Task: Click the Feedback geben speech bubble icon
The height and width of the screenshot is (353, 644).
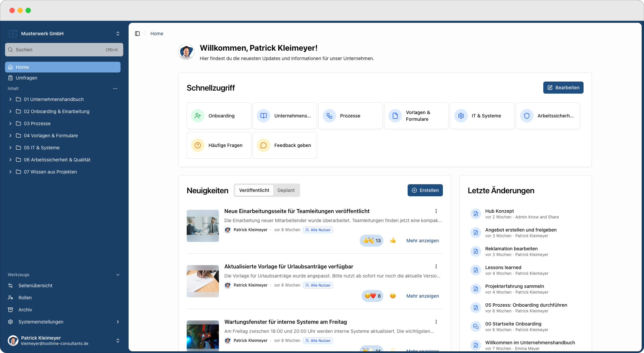Action: pos(264,145)
